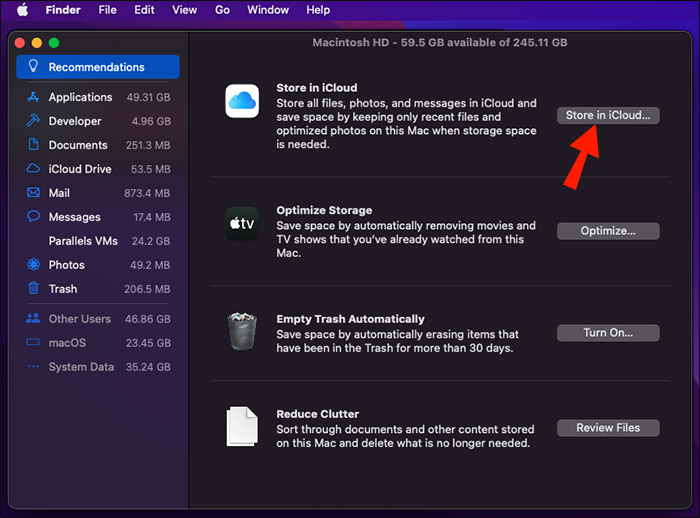
Task: Select iCloud Drive in the sidebar
Action: click(x=79, y=169)
